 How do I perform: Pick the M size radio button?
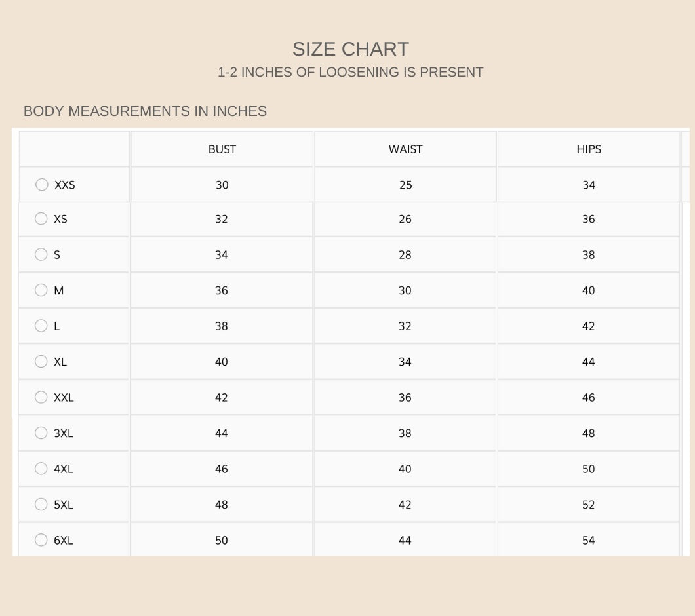[41, 290]
